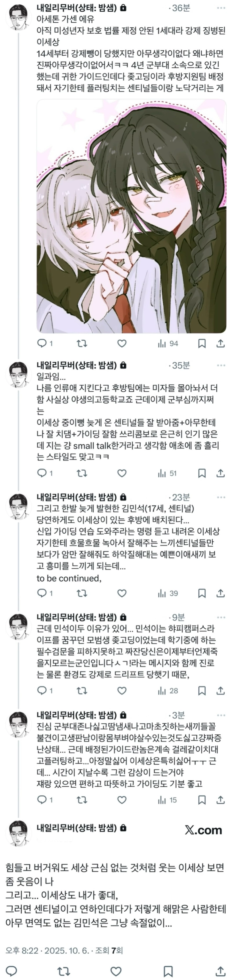Open the 9분 timestamp link
232x980 pixels.
pos(178,617)
